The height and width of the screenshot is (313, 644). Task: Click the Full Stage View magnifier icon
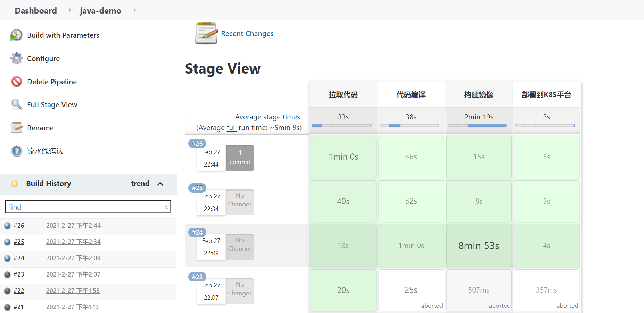(16, 104)
